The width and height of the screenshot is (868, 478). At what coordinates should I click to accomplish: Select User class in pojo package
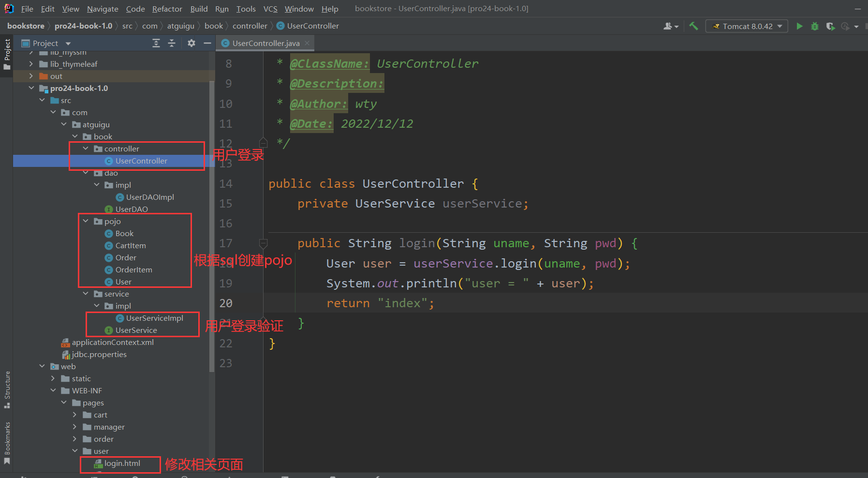pos(123,282)
